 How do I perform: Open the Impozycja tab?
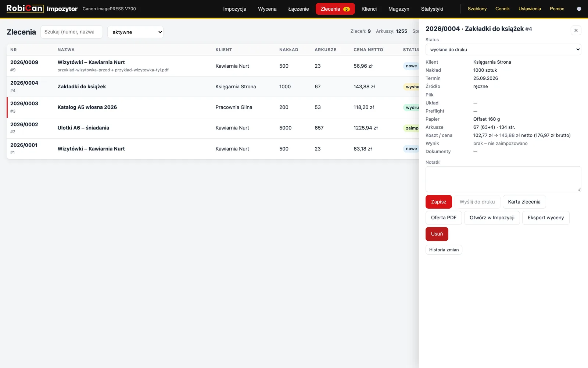tap(234, 9)
